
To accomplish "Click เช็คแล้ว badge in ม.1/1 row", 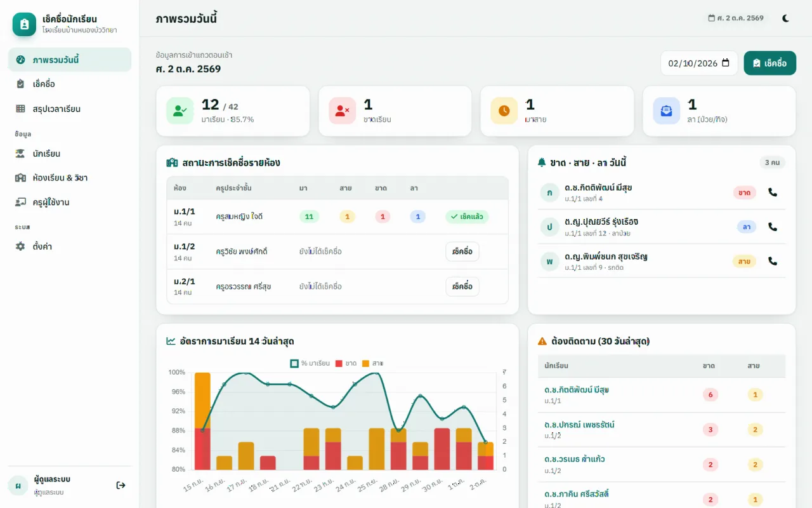I will point(467,217).
